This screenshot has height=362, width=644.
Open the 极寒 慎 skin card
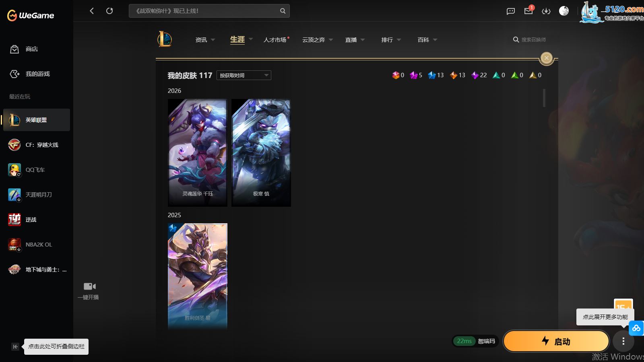[x=261, y=153]
